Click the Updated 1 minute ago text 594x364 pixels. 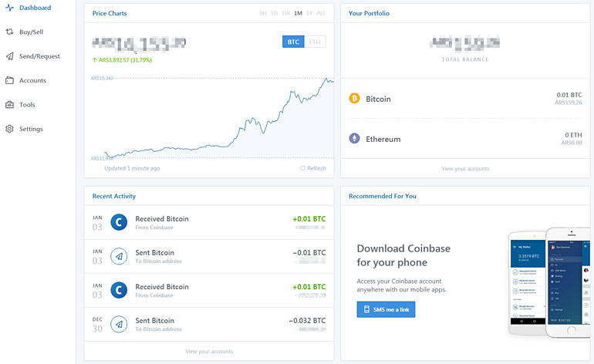click(x=132, y=168)
